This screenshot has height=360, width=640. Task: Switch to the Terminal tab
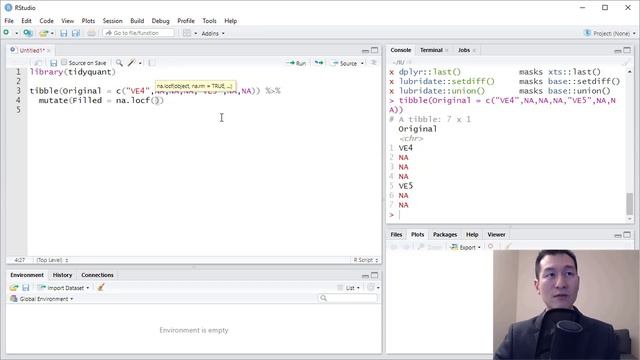[x=431, y=50]
